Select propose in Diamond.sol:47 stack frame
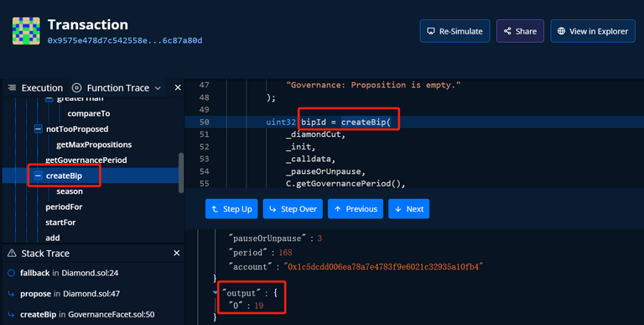Viewport: 644px width, 325px height. pyautogui.click(x=70, y=294)
